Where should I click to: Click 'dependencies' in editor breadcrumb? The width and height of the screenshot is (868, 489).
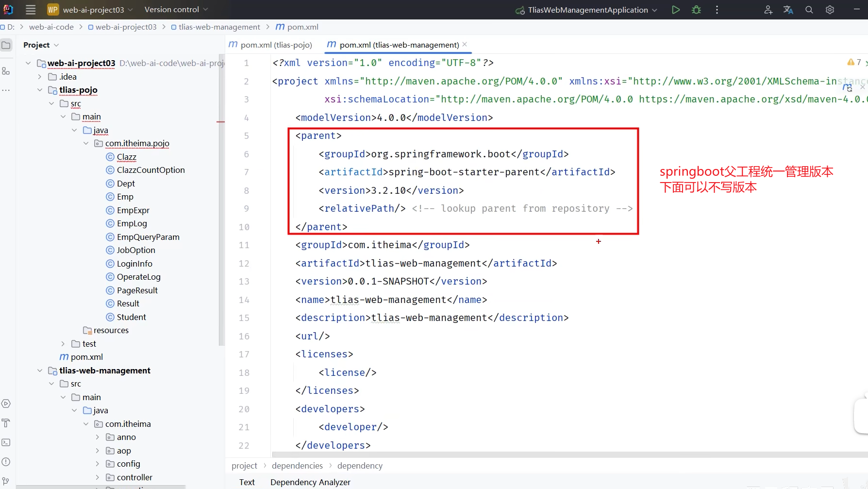point(297,466)
